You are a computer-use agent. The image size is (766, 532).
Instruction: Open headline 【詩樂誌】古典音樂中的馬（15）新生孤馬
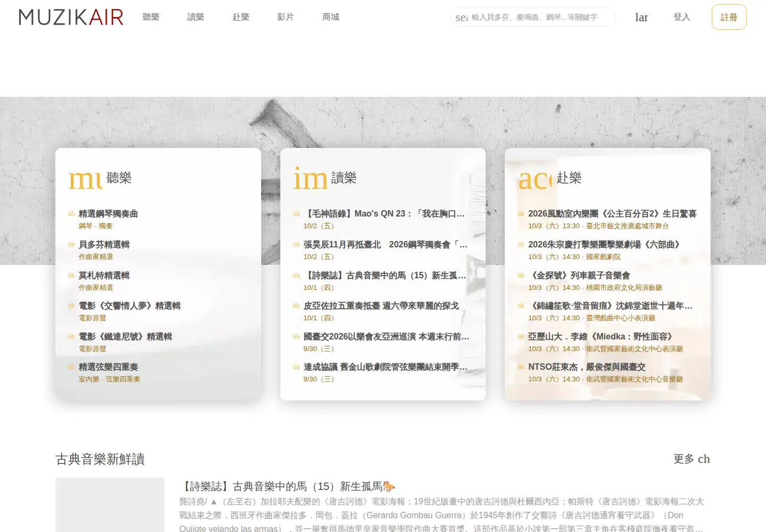tap(287, 486)
